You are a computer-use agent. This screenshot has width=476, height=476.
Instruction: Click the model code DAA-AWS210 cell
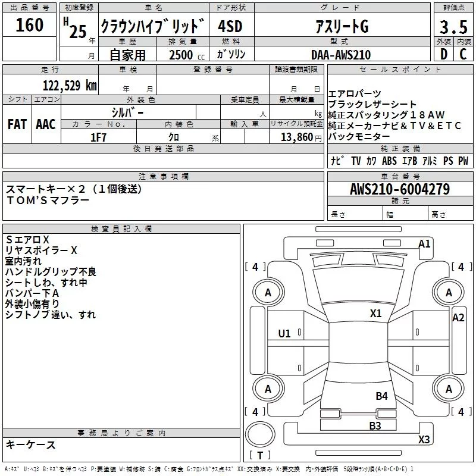click(x=342, y=54)
